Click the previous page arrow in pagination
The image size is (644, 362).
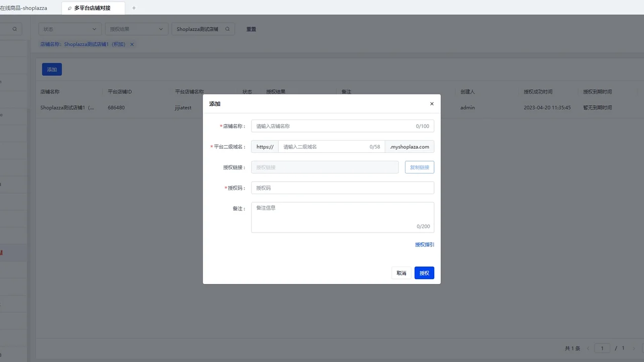click(x=587, y=348)
